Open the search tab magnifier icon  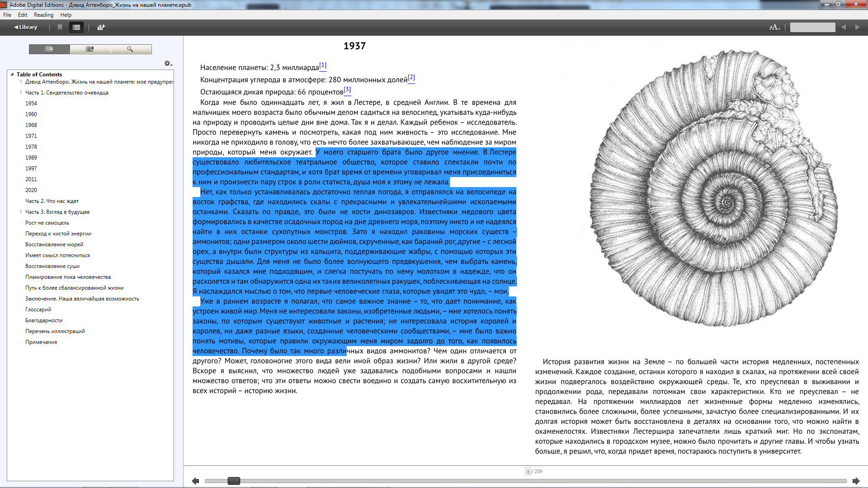coord(130,49)
